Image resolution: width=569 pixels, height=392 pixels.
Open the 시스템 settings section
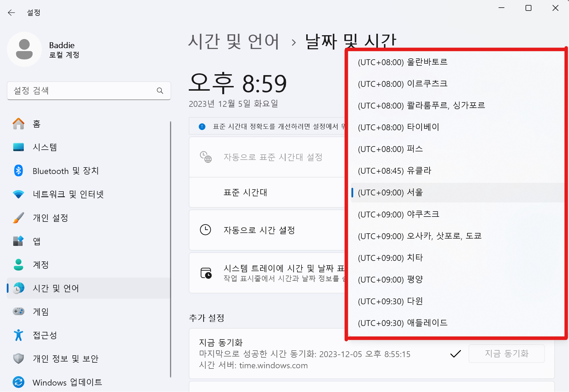click(x=45, y=147)
